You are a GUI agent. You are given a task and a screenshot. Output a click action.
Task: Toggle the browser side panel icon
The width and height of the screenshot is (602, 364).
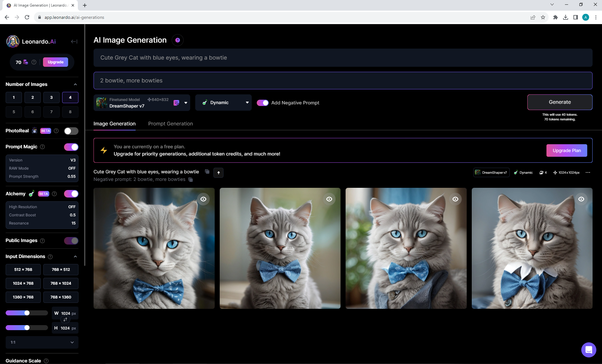point(576,18)
